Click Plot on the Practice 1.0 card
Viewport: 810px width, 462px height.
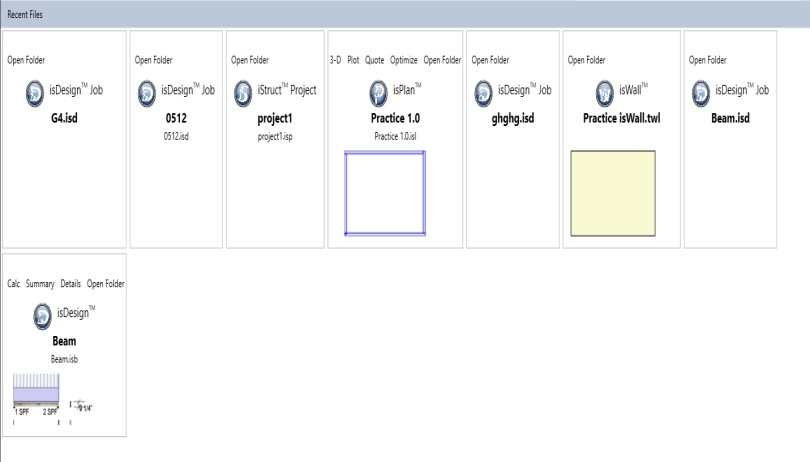[353, 60]
